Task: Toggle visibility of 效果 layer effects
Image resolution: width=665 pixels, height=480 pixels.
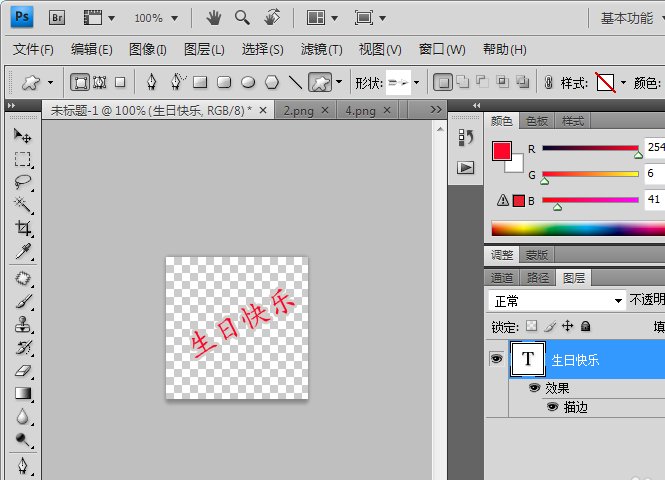Action: [534, 388]
